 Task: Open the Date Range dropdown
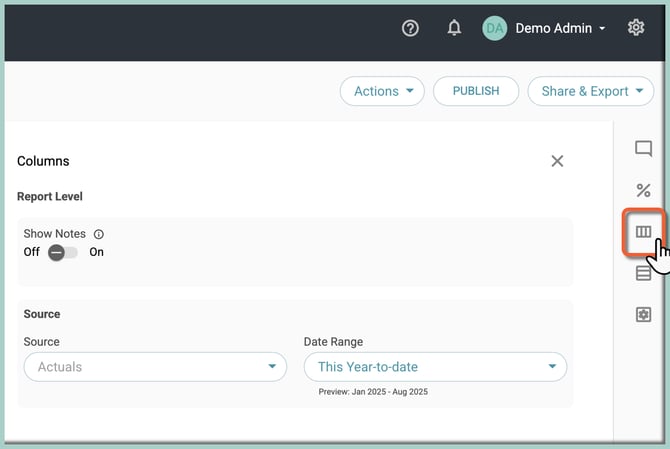point(435,367)
